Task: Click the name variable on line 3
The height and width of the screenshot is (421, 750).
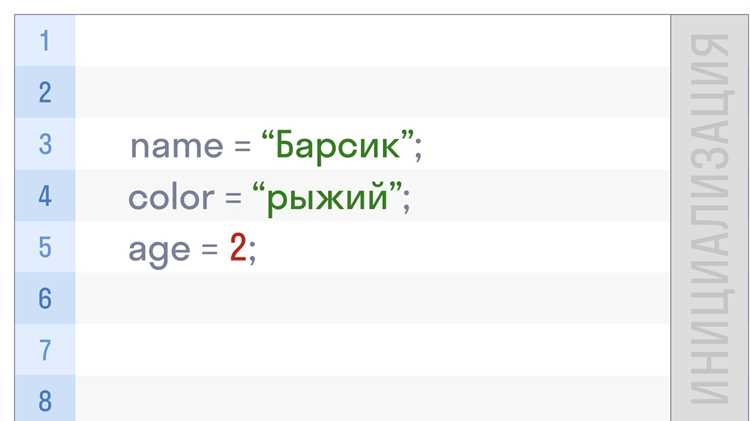Action: click(177, 146)
